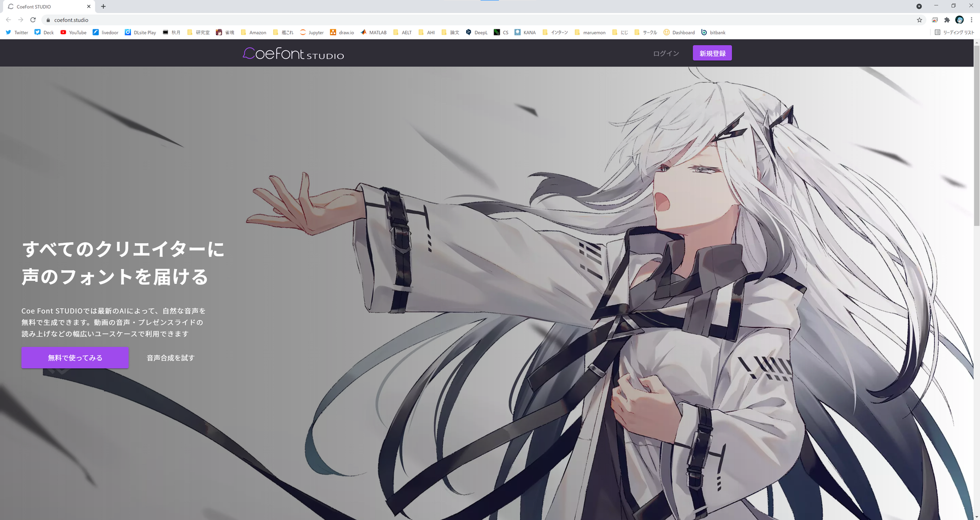Open the draw.io bookmark

pos(342,32)
